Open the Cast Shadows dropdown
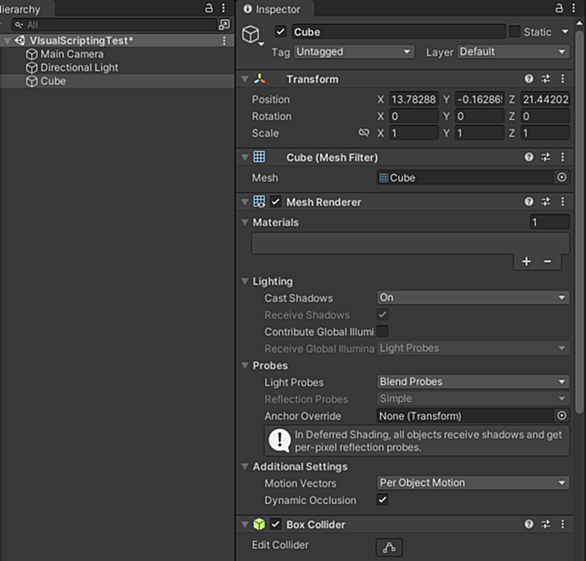This screenshot has width=586, height=561. point(473,298)
